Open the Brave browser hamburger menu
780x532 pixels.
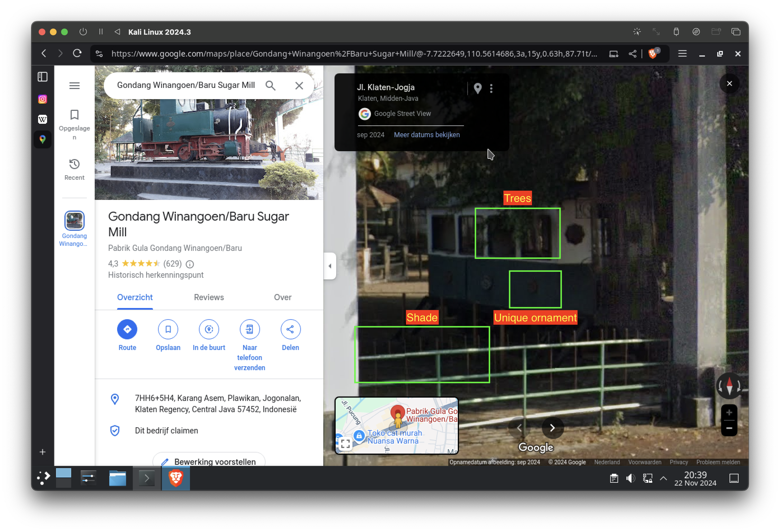click(x=682, y=53)
